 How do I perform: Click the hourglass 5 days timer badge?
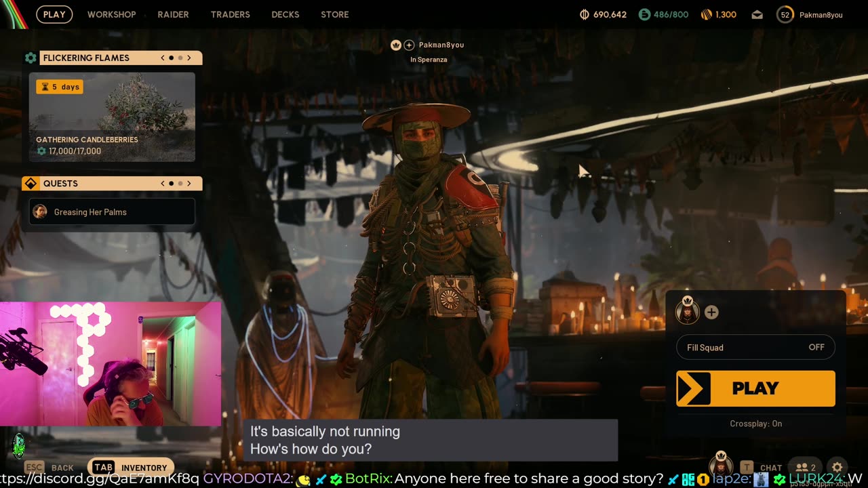point(60,87)
